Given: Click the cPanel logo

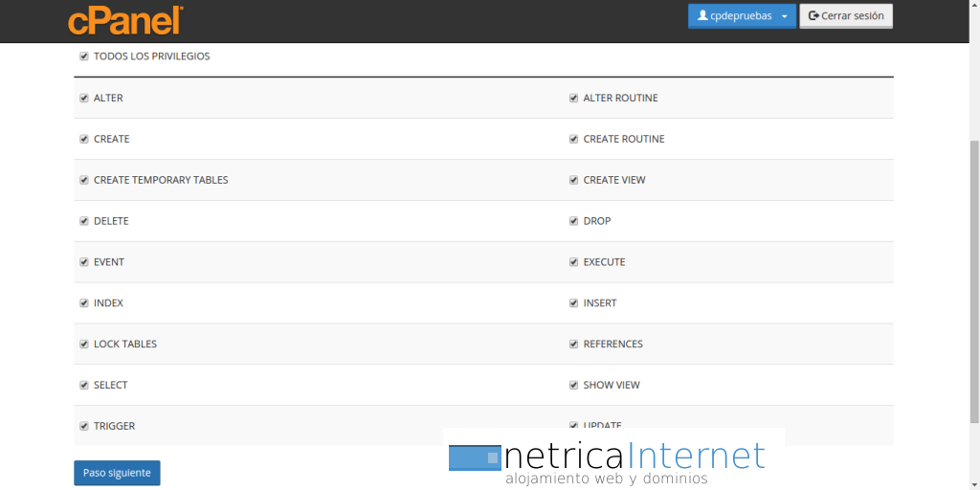Looking at the screenshot, I should click(125, 21).
